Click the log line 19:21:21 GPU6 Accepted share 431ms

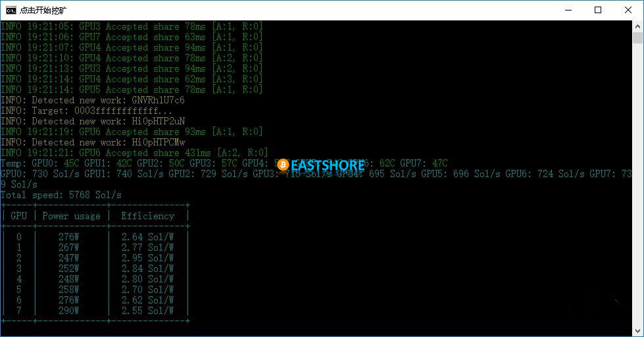134,153
